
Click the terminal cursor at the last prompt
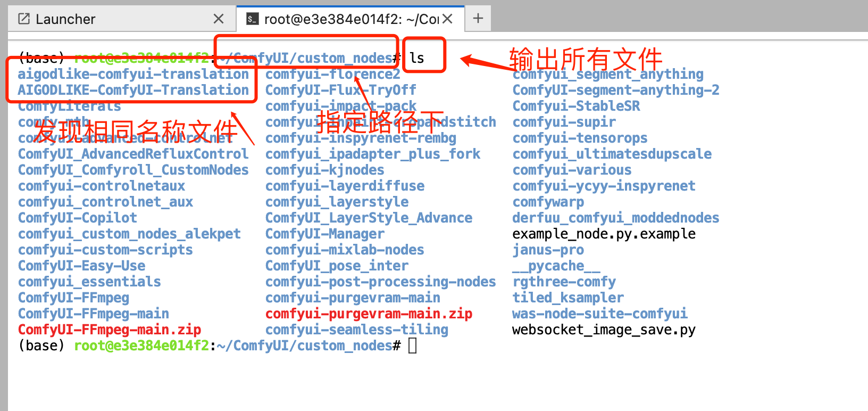[413, 346]
